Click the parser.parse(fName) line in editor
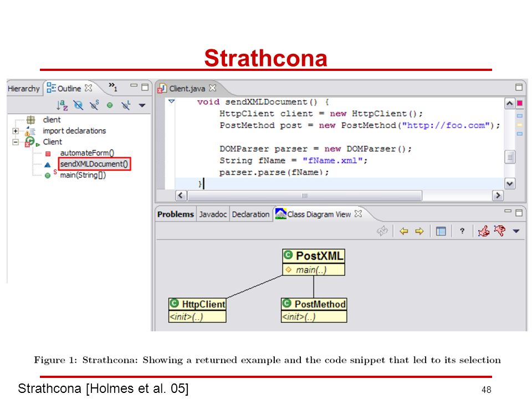Viewport: 532px width, 399px height. [x=274, y=172]
